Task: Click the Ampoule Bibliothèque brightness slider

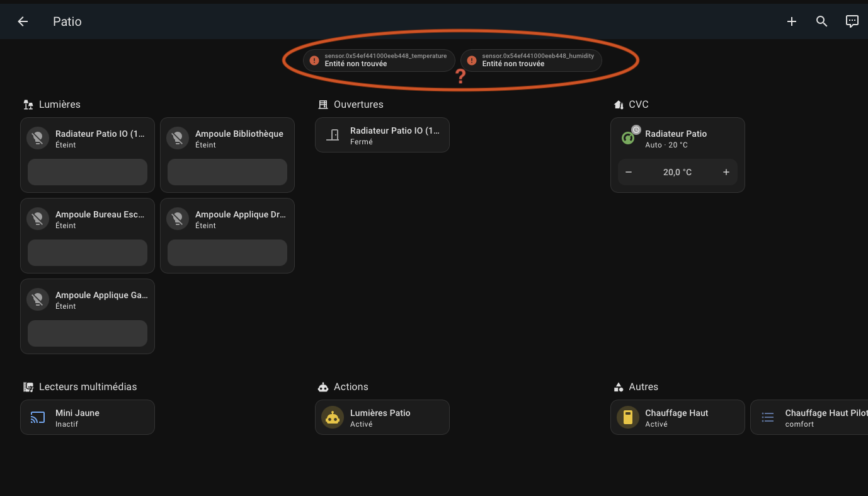Action: (x=227, y=172)
